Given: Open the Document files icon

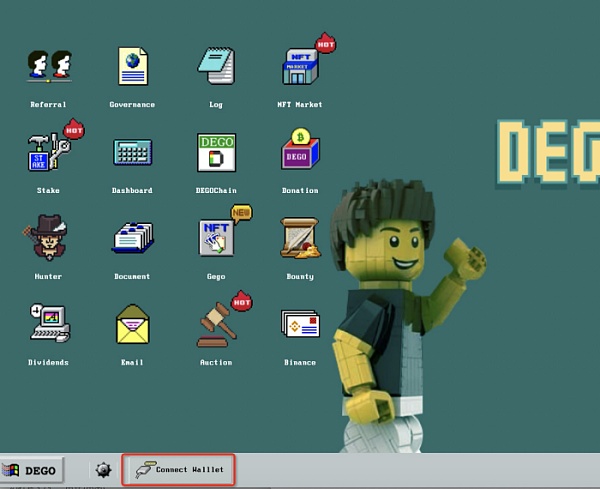Looking at the screenshot, I should [132, 238].
